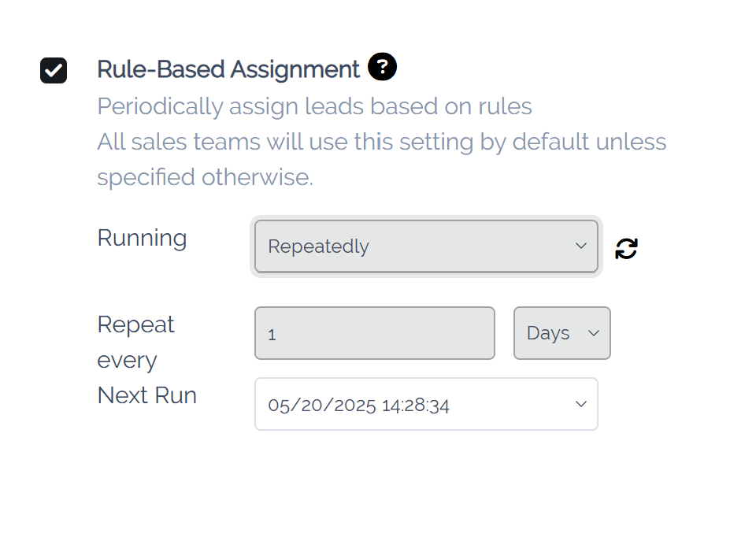Viewport: 756px width, 541px height.
Task: Uncheck the Rule-Based Assignment checkbox
Action: (x=54, y=71)
